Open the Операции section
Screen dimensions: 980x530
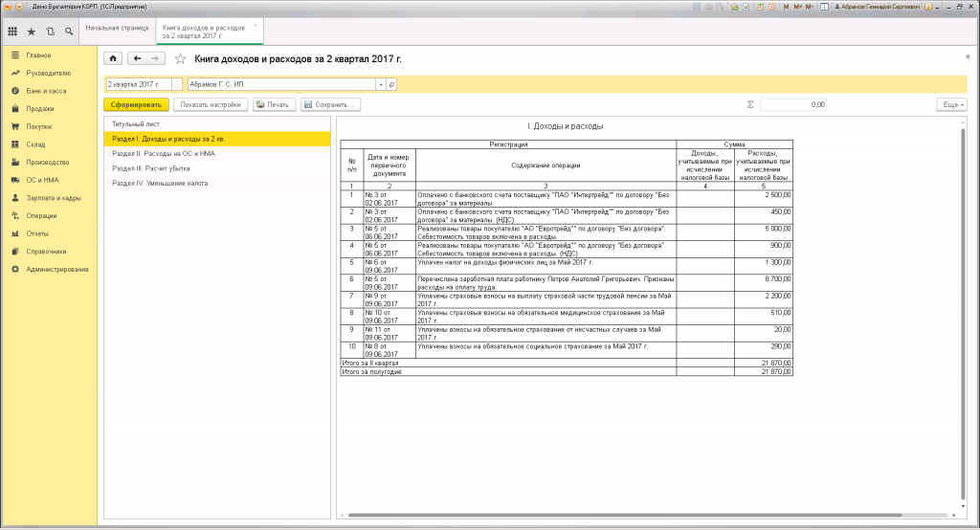49,215
